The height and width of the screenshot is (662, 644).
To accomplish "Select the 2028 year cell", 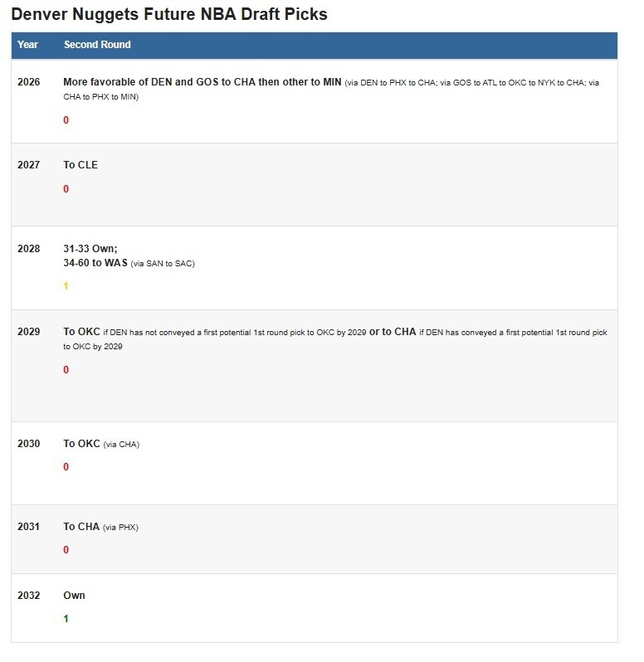I will coord(29,248).
